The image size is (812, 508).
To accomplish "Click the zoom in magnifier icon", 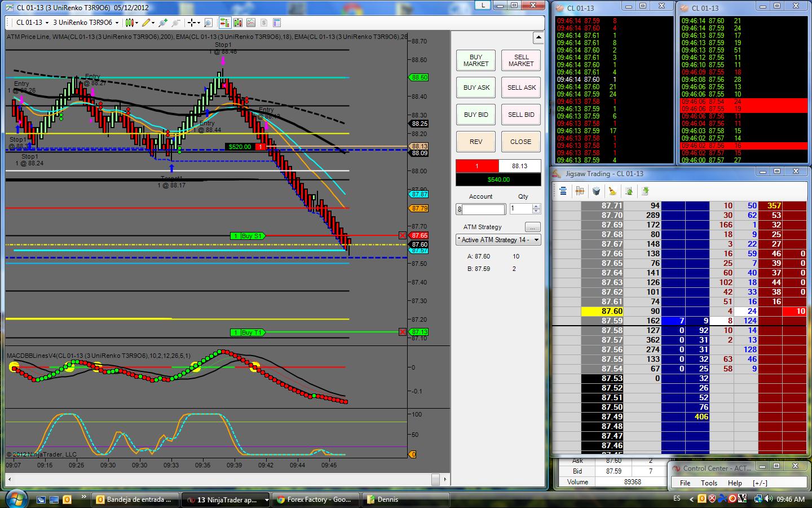I will click(x=163, y=23).
